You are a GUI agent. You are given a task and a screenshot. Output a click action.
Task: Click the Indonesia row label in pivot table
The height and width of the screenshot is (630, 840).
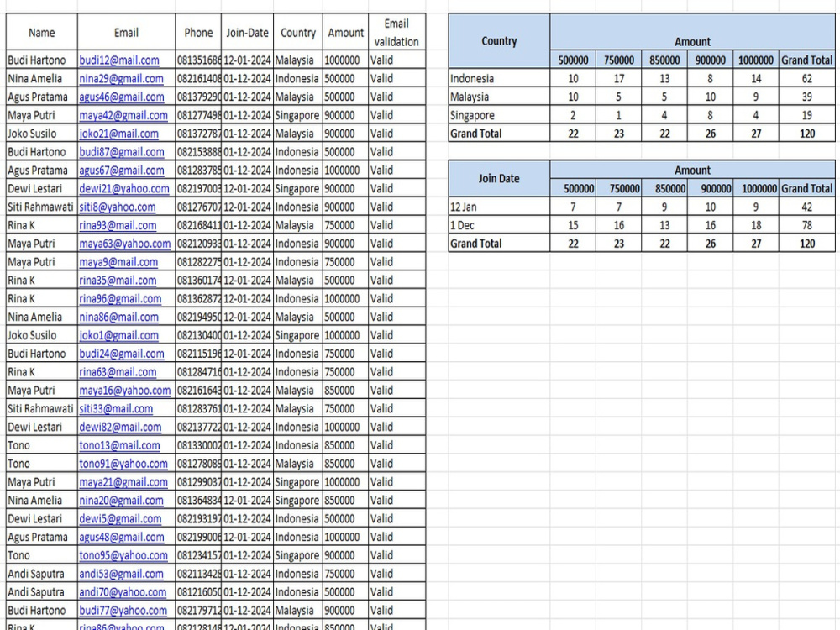pyautogui.click(x=499, y=78)
